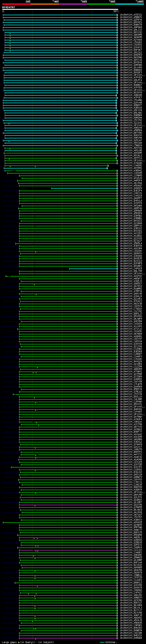The width and height of the screenshot is (146, 644).
Task: Click the UniRef100_Q3BNB1 label
Action: point(131,218)
